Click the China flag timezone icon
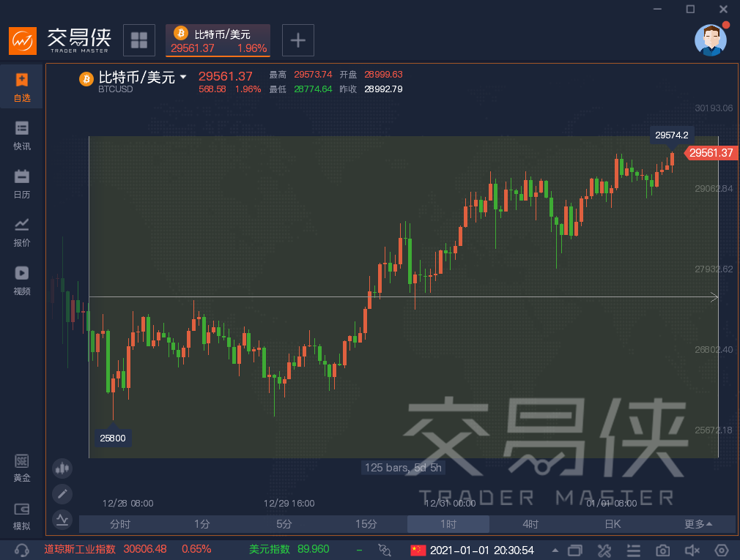 pyautogui.click(x=418, y=550)
